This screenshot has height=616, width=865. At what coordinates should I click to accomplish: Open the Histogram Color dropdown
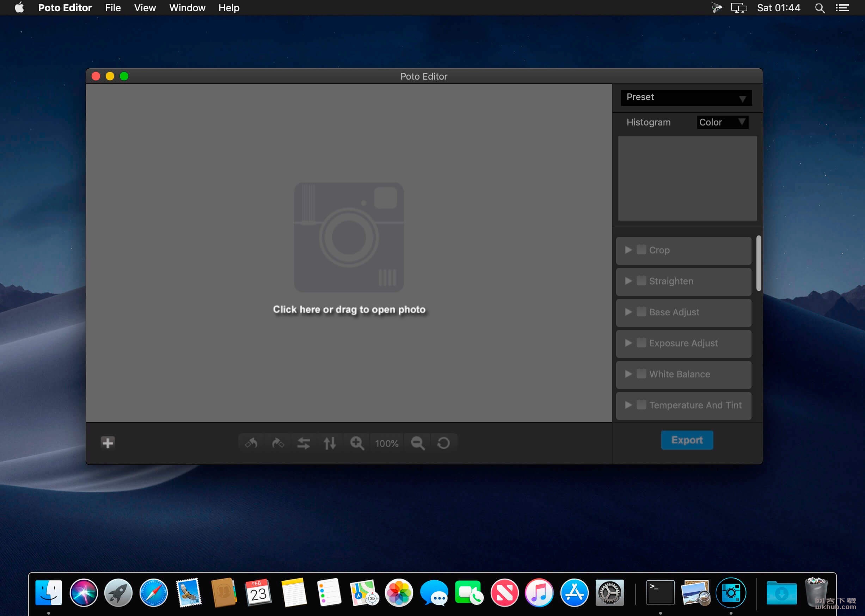[x=722, y=122]
